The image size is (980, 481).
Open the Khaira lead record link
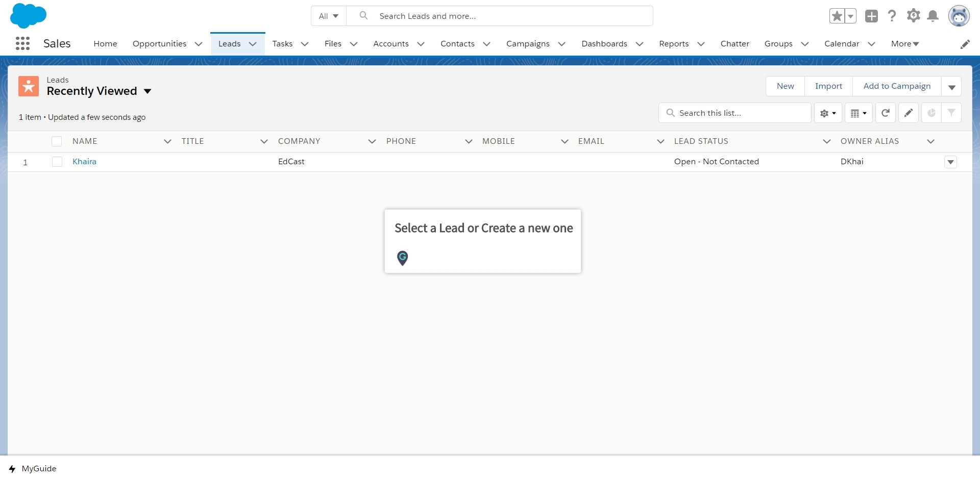(84, 162)
